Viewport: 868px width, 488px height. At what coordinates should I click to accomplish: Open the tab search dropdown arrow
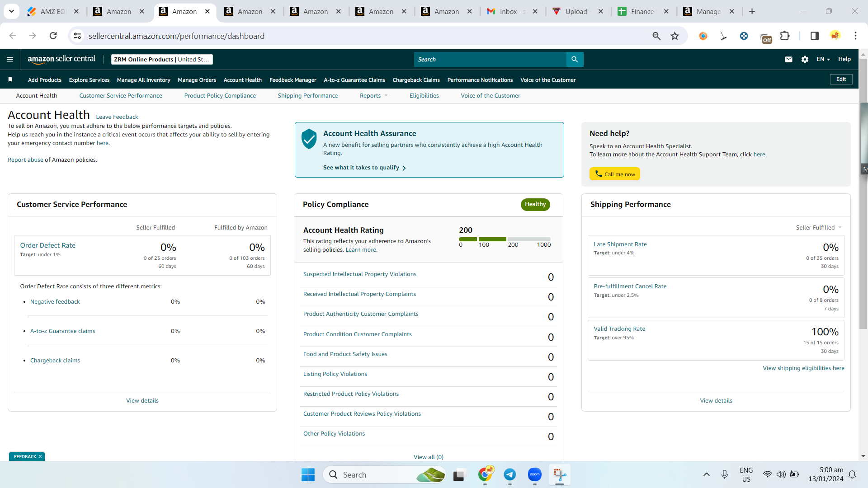11,11
